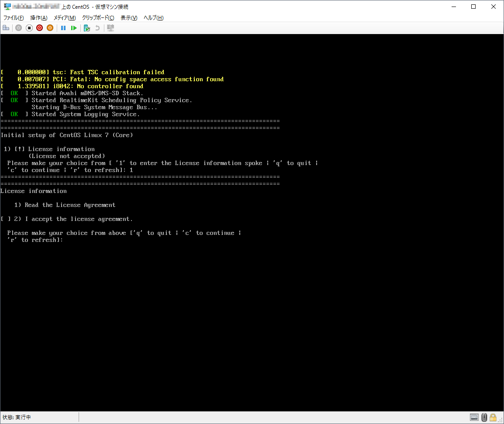Open the ヘルプ(H) menu

[x=154, y=17]
